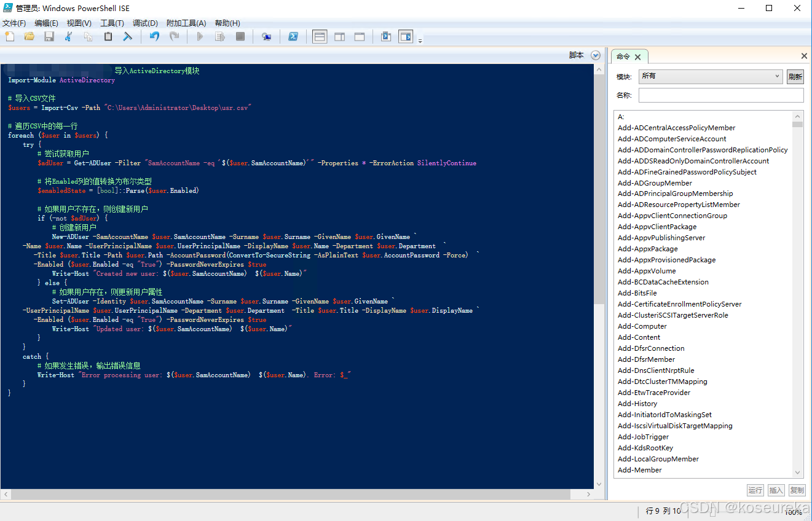Copy the selection with the copy icon
812x521 pixels.
(88, 37)
